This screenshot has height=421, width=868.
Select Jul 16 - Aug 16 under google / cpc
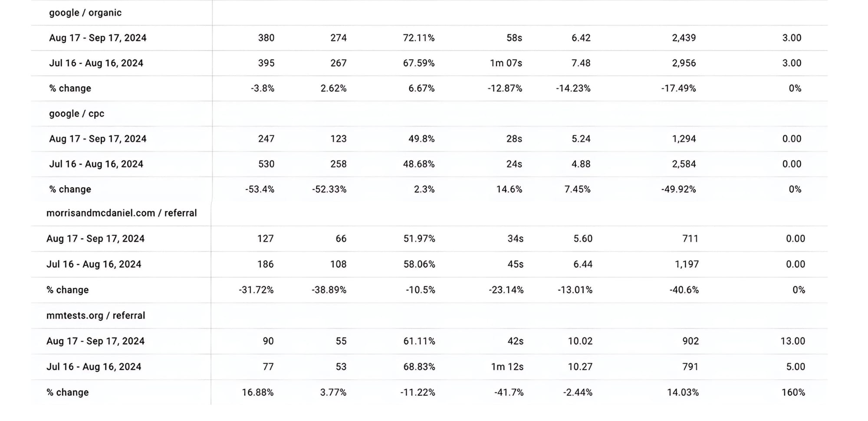96,164
